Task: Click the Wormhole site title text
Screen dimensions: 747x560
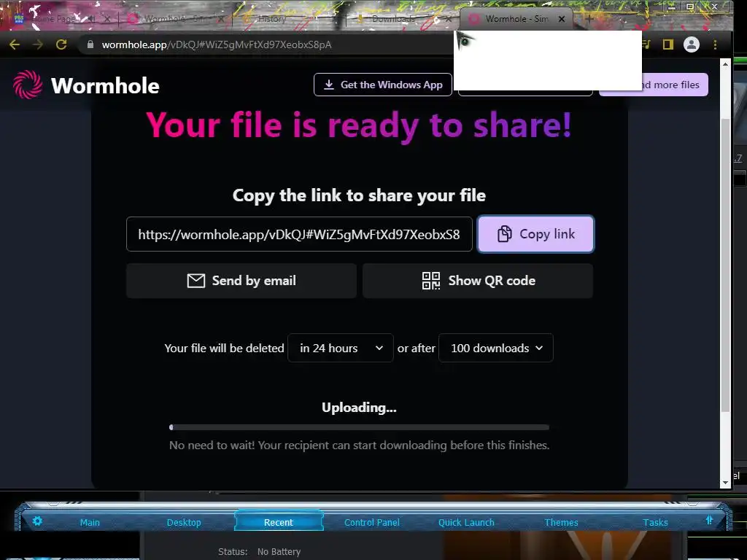Action: [x=105, y=86]
